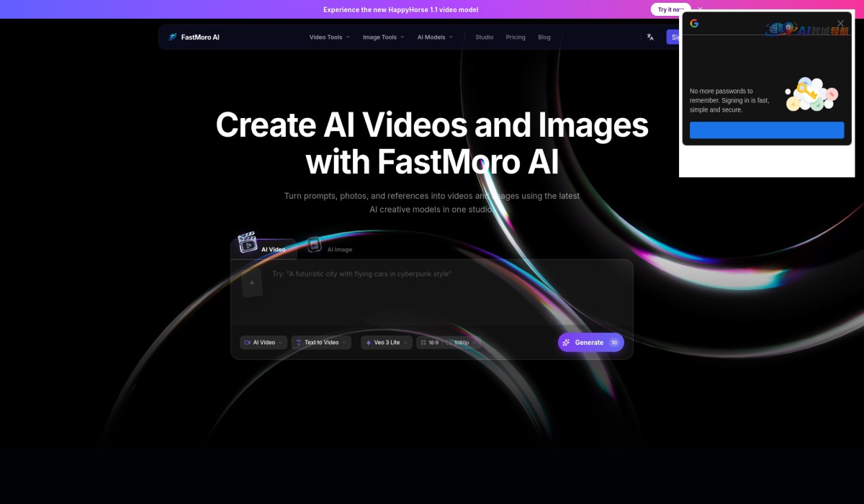Open the Text to Video dropdown

point(321,343)
